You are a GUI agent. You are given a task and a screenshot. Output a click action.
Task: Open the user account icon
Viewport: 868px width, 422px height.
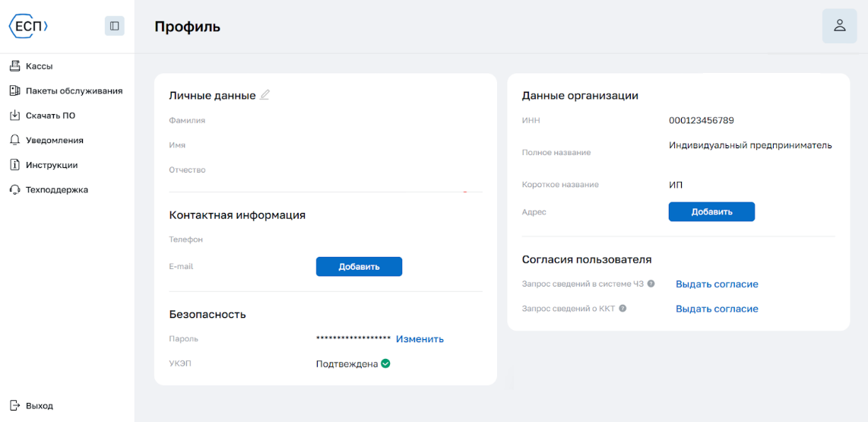839,26
